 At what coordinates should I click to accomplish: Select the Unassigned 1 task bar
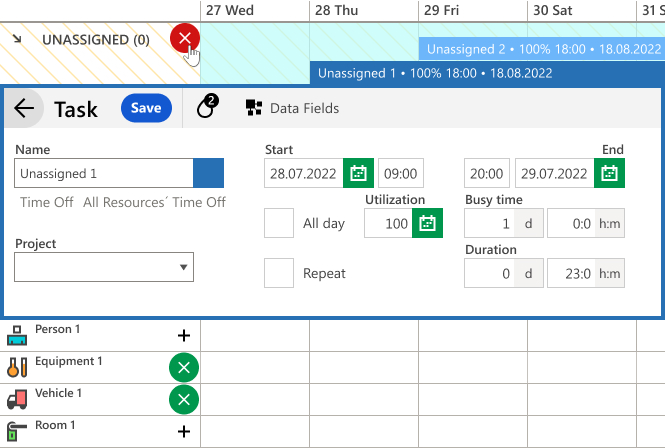(x=487, y=73)
